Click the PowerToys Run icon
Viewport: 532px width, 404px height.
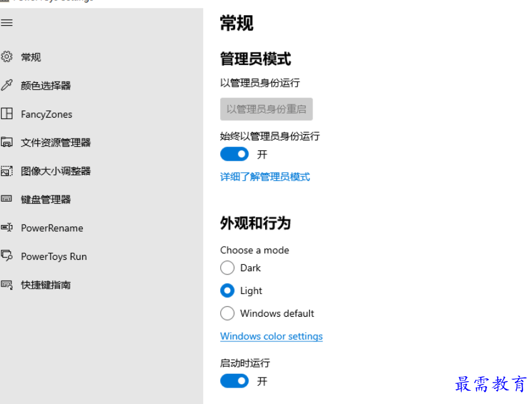pos(7,255)
